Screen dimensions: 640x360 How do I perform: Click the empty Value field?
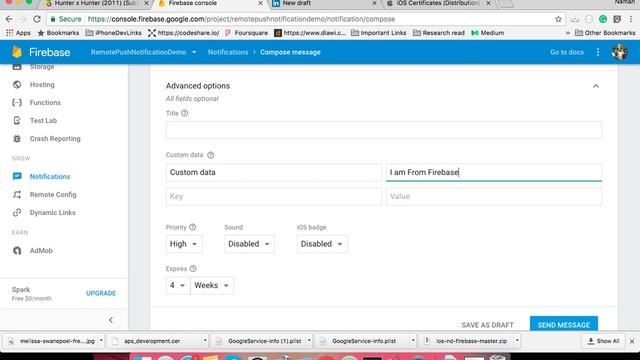pyautogui.click(x=494, y=196)
